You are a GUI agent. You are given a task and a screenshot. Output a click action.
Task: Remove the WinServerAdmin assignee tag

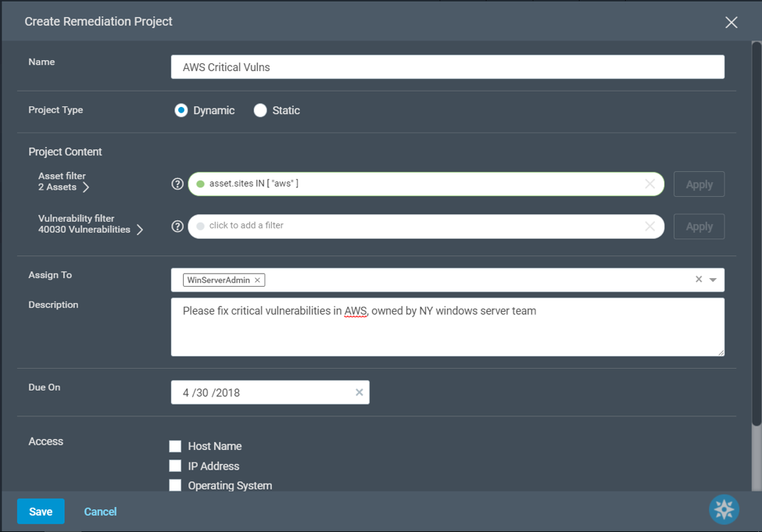257,280
